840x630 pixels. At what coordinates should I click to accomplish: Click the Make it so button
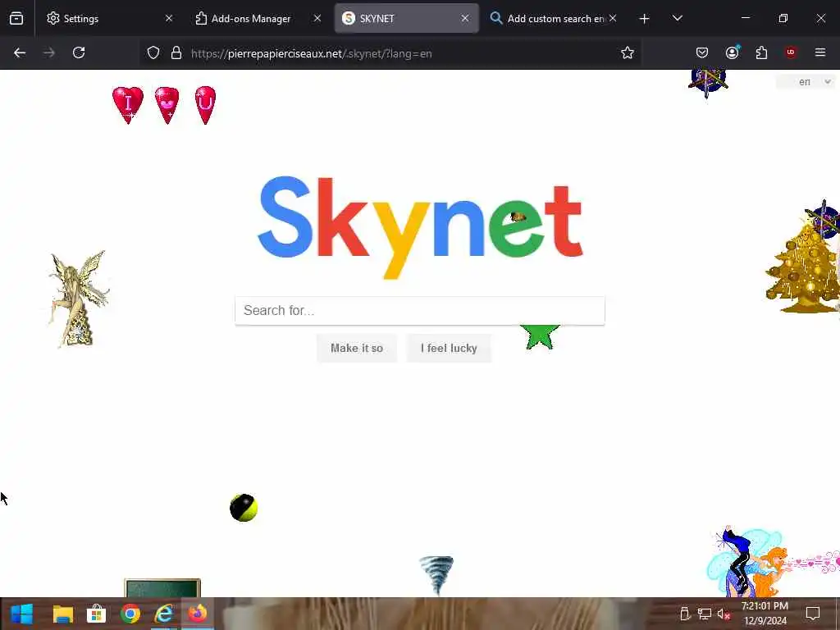coord(357,348)
